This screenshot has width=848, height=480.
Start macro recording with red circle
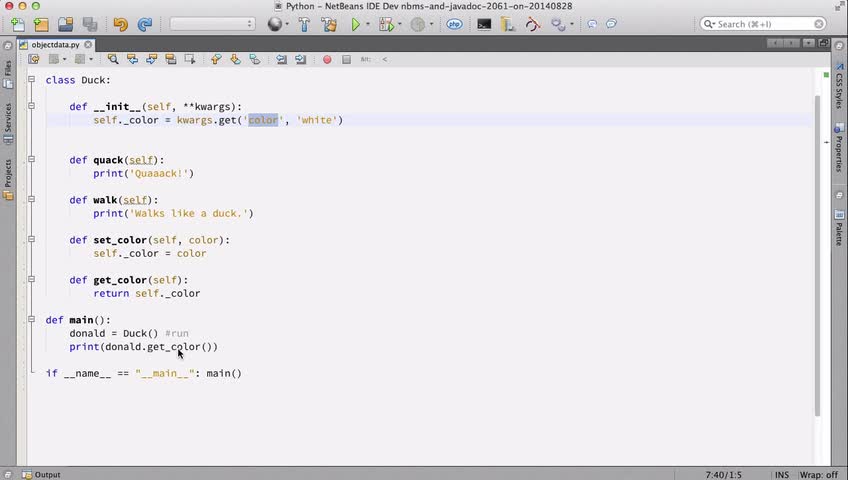tap(327, 59)
